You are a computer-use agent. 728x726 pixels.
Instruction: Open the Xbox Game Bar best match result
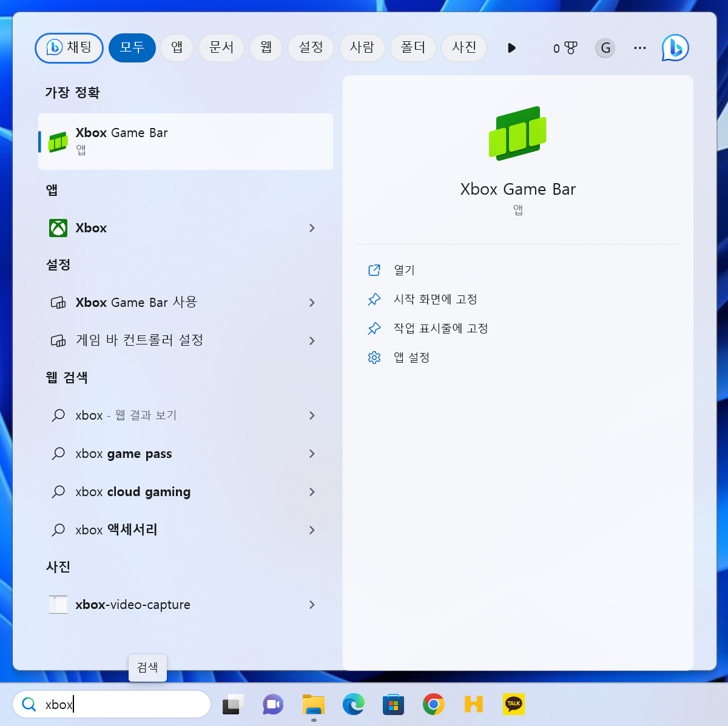tap(186, 141)
